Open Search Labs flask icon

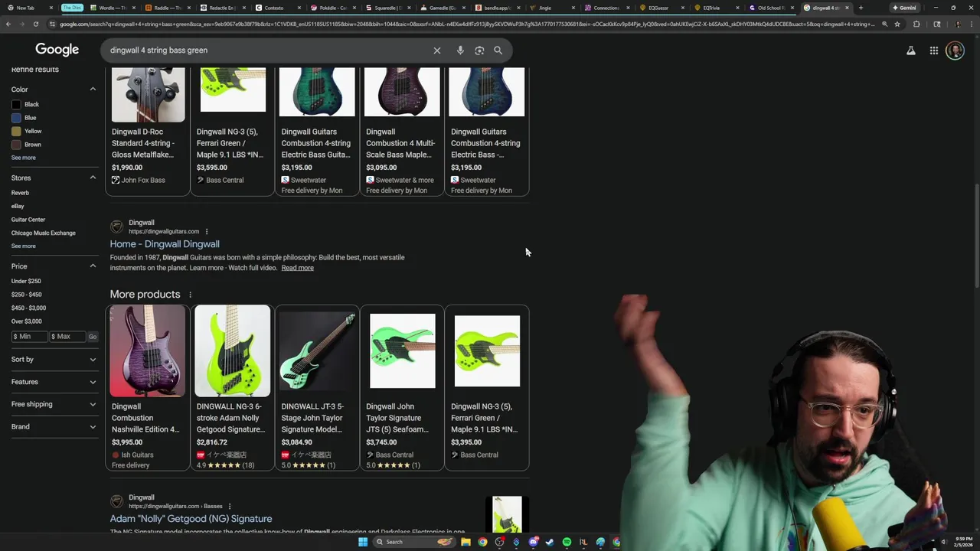pyautogui.click(x=911, y=51)
